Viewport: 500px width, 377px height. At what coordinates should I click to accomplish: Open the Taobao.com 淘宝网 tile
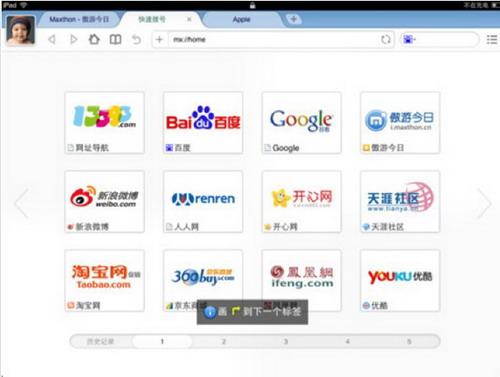pyautogui.click(x=104, y=281)
